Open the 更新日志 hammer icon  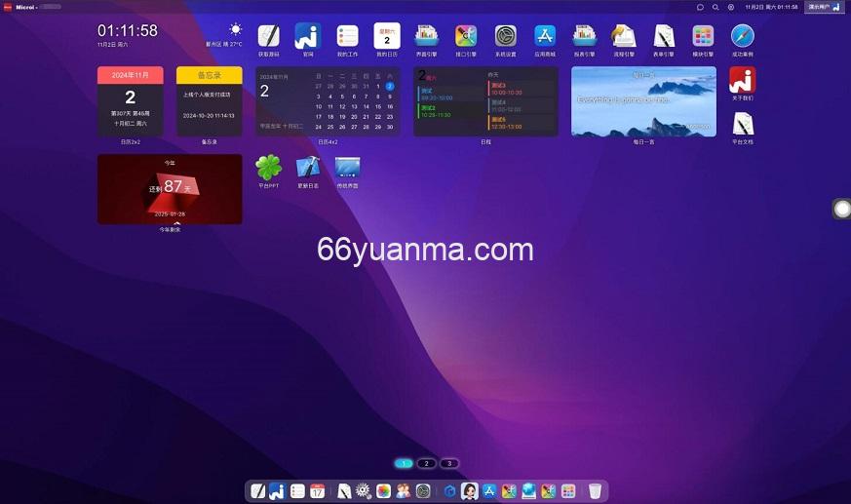coord(308,168)
